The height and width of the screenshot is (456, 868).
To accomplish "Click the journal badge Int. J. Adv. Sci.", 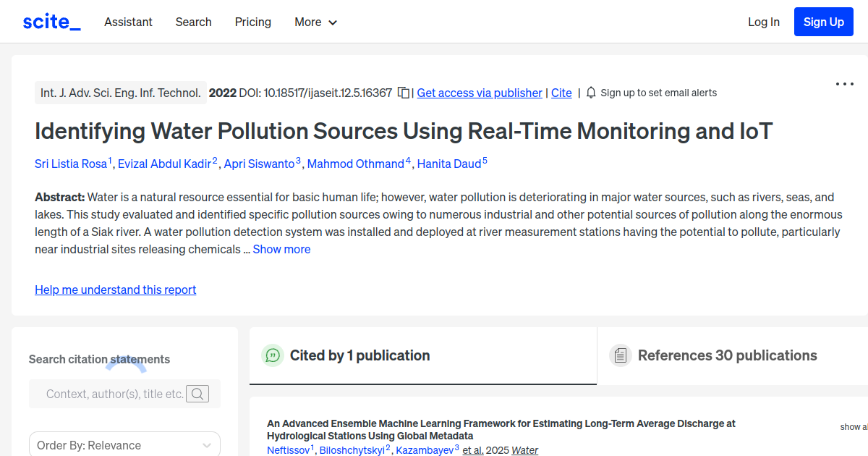I will pyautogui.click(x=120, y=93).
